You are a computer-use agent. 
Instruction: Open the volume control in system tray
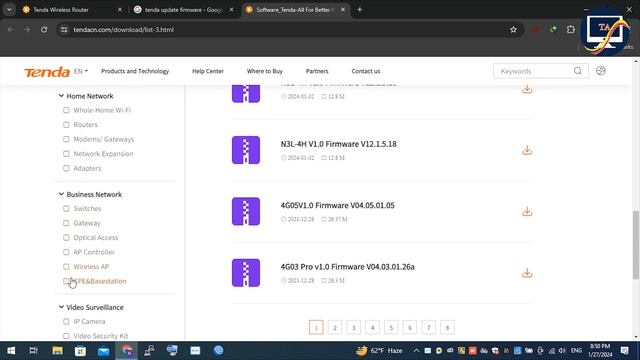tap(562, 351)
